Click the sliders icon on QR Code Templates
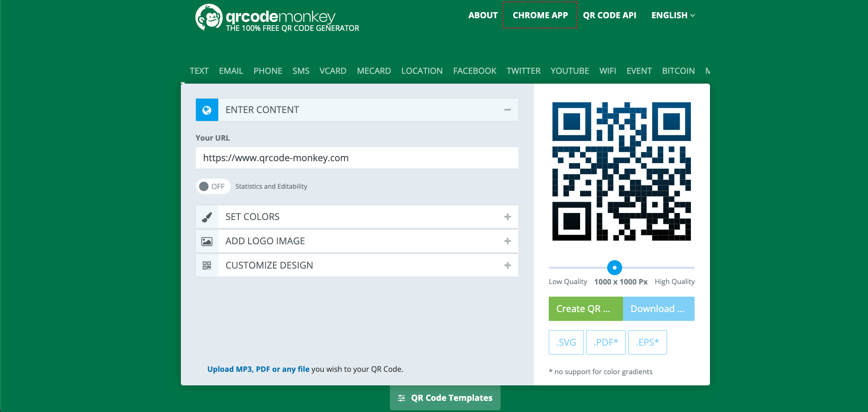The height and width of the screenshot is (412, 868). pos(402,398)
